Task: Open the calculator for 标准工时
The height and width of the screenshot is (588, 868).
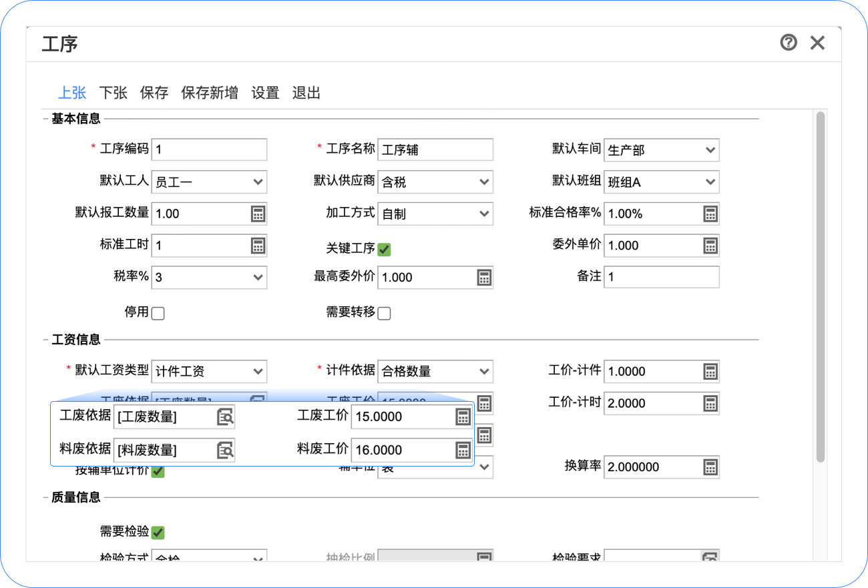Action: point(259,246)
